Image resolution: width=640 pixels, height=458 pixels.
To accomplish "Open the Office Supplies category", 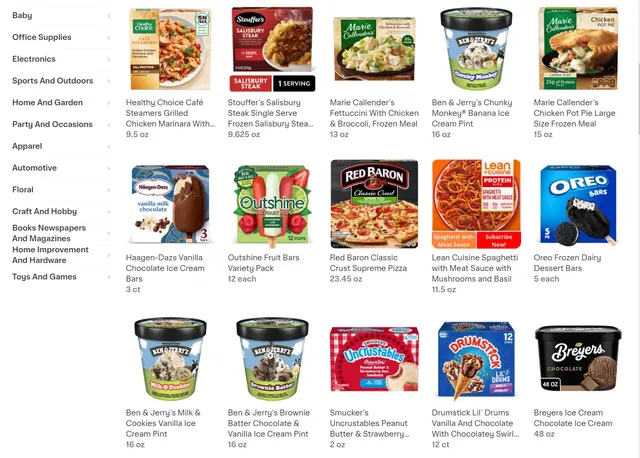I will tap(42, 37).
